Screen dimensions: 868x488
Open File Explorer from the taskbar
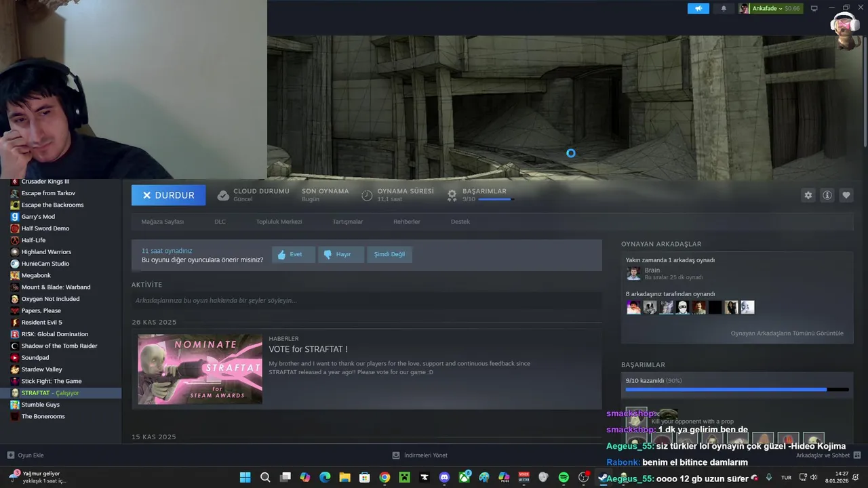(344, 477)
